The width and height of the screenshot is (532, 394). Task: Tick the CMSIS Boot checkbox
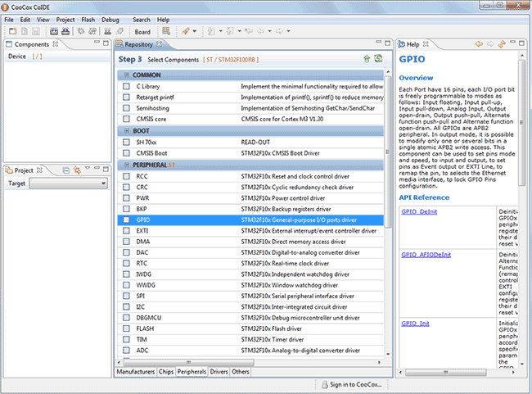(126, 153)
